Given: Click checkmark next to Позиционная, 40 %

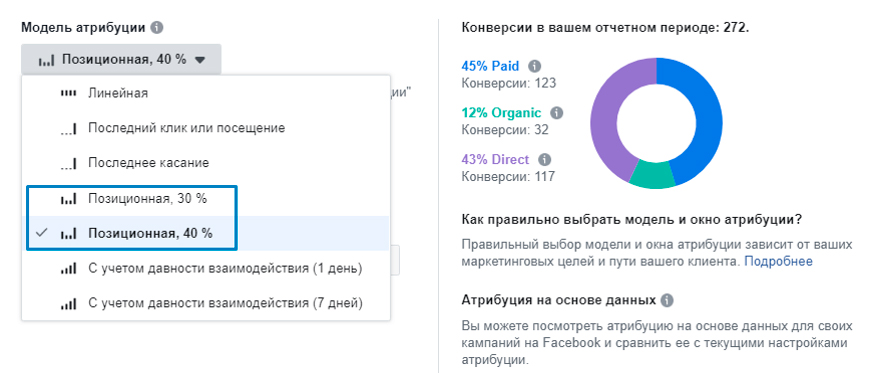Looking at the screenshot, I should (41, 233).
